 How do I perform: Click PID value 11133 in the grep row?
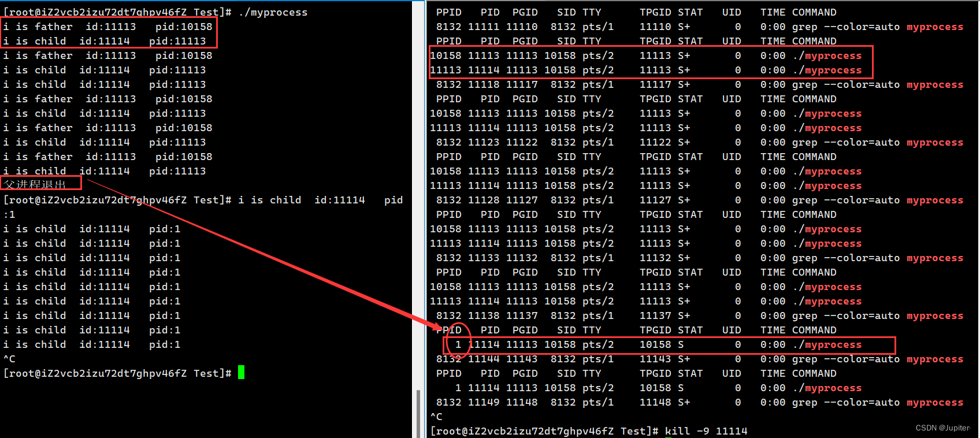[484, 258]
